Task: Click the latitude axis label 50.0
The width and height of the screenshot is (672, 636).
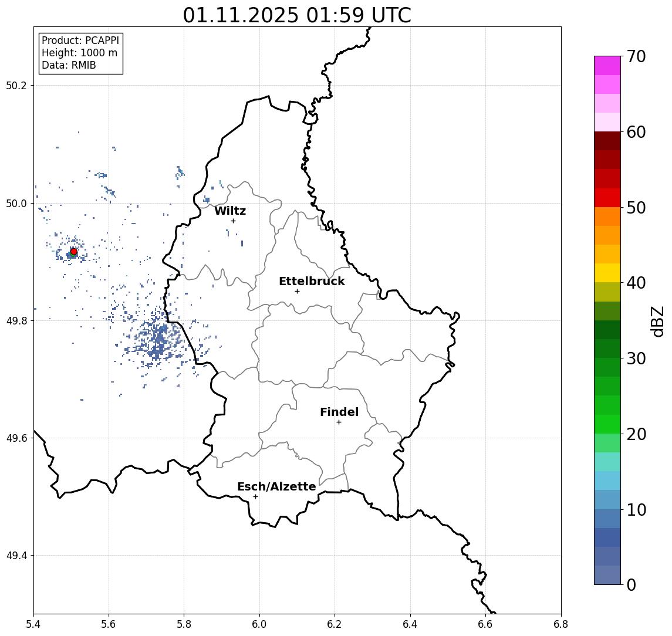Action: click(16, 203)
